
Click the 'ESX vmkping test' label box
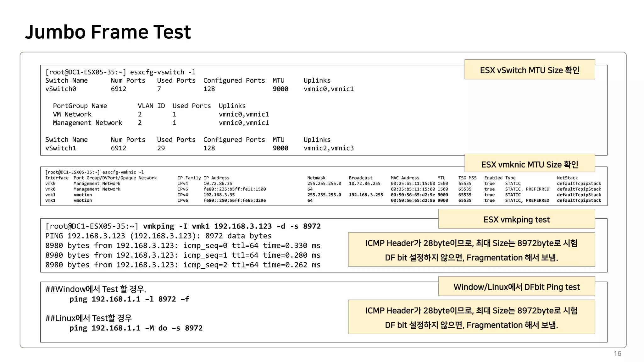click(x=516, y=219)
